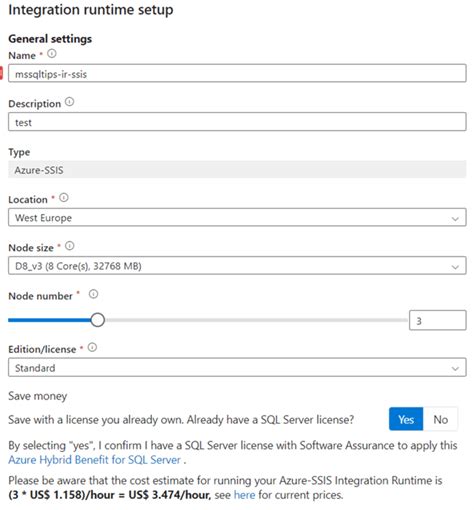Click the cost estimate 'US$ 3.474/hour' text
This screenshot has width=474, height=510.
170,495
